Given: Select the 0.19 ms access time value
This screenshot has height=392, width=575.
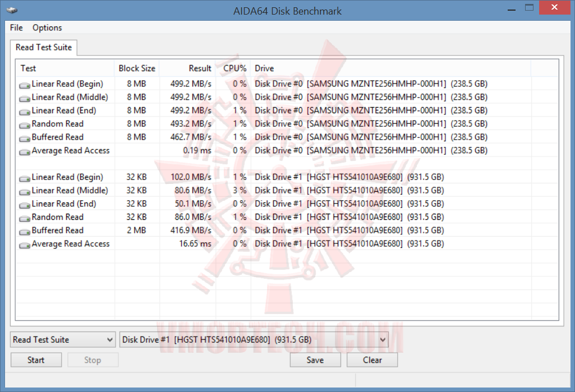Looking at the screenshot, I should point(197,150).
